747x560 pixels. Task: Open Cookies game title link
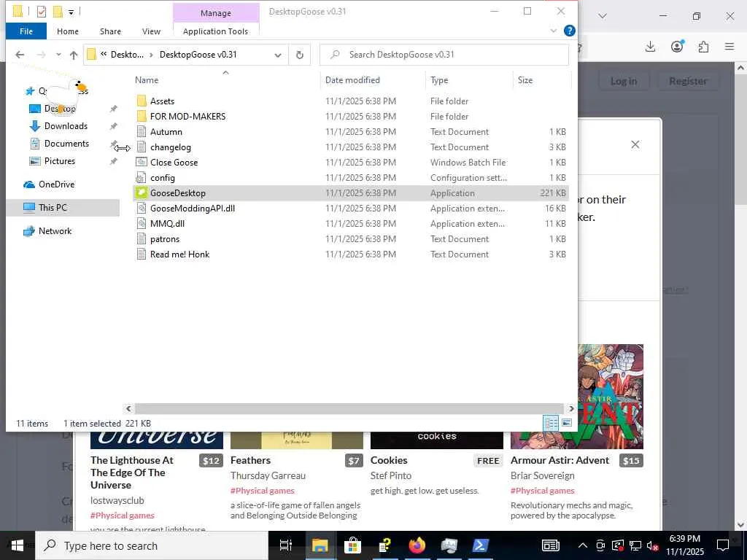coord(389,461)
